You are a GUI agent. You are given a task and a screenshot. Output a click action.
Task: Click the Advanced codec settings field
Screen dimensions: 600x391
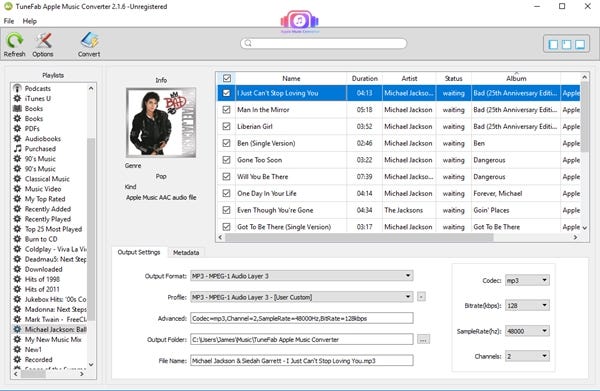point(302,318)
